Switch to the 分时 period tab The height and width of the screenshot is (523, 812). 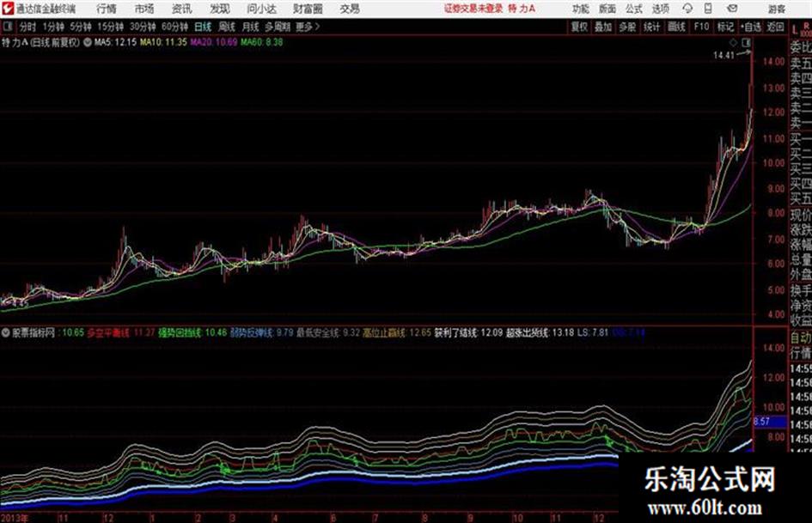tap(27, 27)
